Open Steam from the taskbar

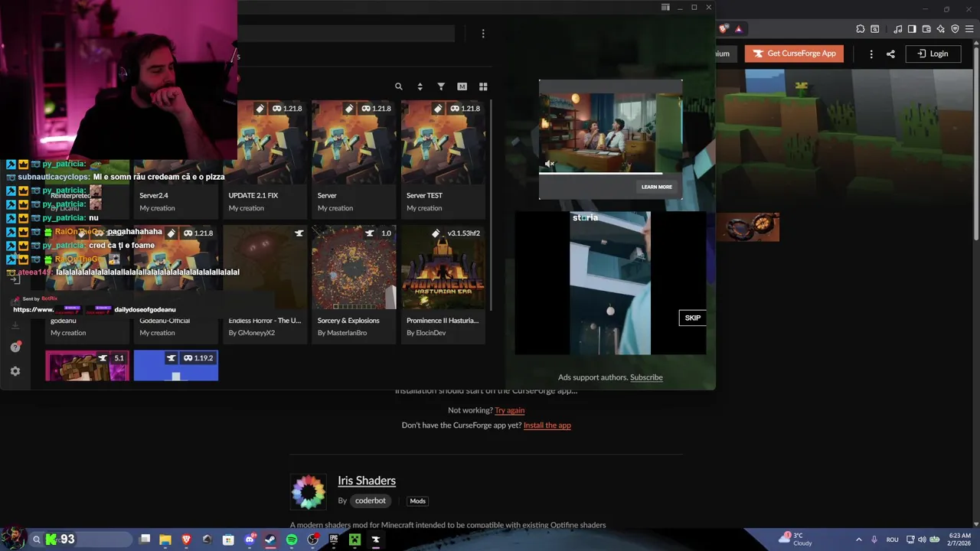[x=270, y=540]
